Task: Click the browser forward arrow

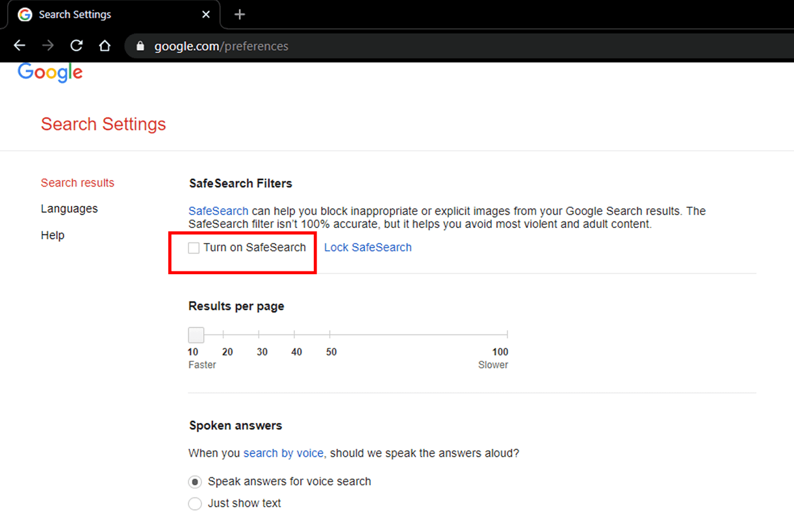Action: [x=48, y=46]
